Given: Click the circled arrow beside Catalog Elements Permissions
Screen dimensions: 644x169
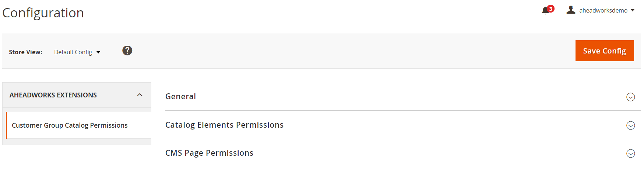Looking at the screenshot, I should click(x=630, y=125).
